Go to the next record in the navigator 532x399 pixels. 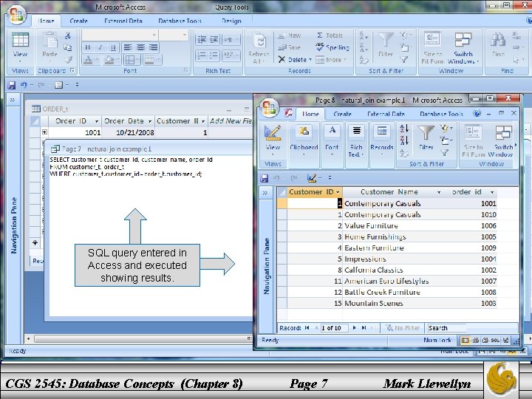(x=354, y=328)
